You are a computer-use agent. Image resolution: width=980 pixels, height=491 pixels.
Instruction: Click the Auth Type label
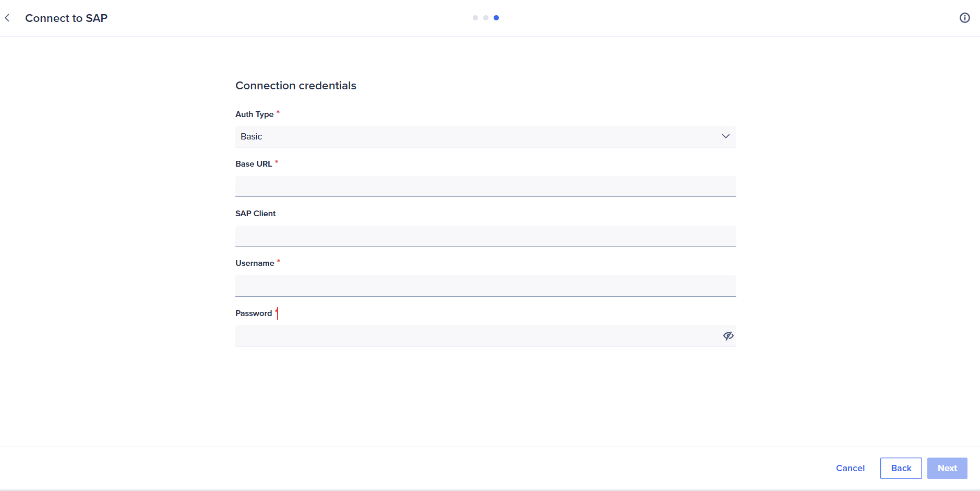[254, 114]
